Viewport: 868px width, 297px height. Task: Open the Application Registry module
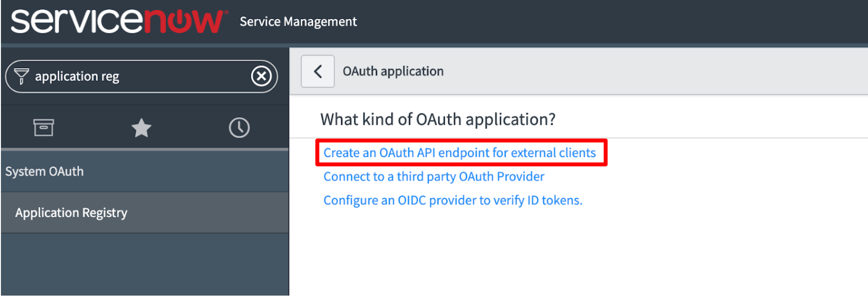tap(71, 213)
